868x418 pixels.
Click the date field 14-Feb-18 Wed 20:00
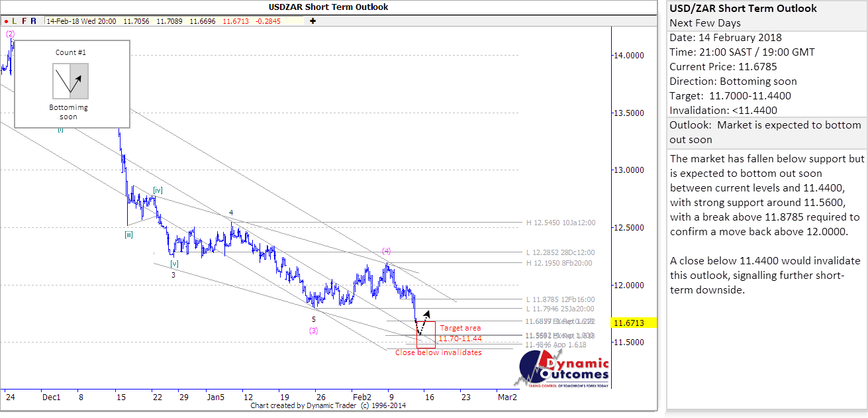tap(81, 21)
